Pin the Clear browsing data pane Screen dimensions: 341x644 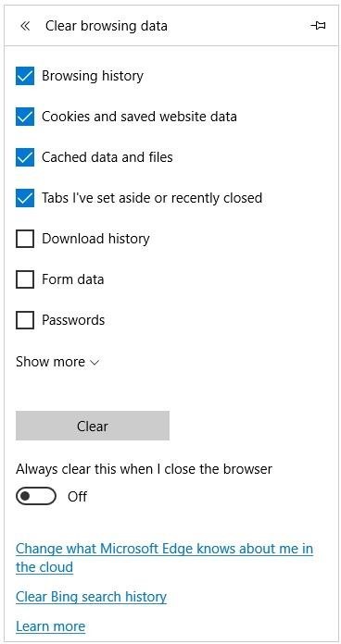[x=318, y=26]
